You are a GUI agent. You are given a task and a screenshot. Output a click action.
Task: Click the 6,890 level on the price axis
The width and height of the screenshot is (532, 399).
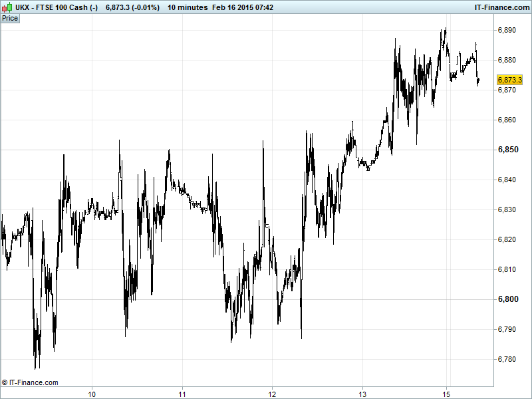click(x=508, y=30)
